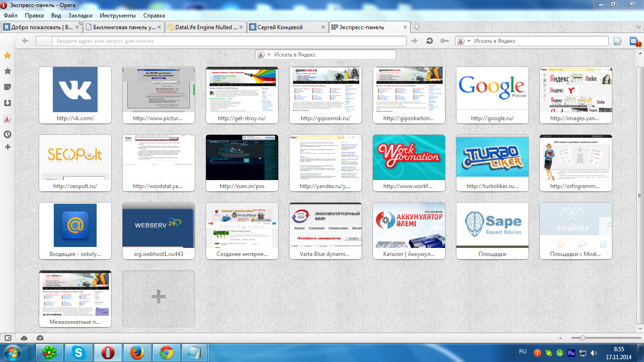Switch the RU input language indicator
This screenshot has height=362, width=644.
523,352
